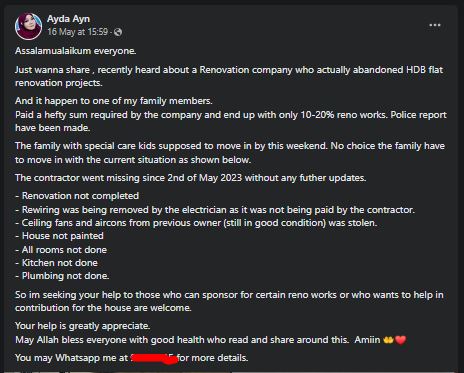Click Your help is greatly appreciate text
Image resolution: width=464 pixels, height=373 pixels.
click(83, 326)
